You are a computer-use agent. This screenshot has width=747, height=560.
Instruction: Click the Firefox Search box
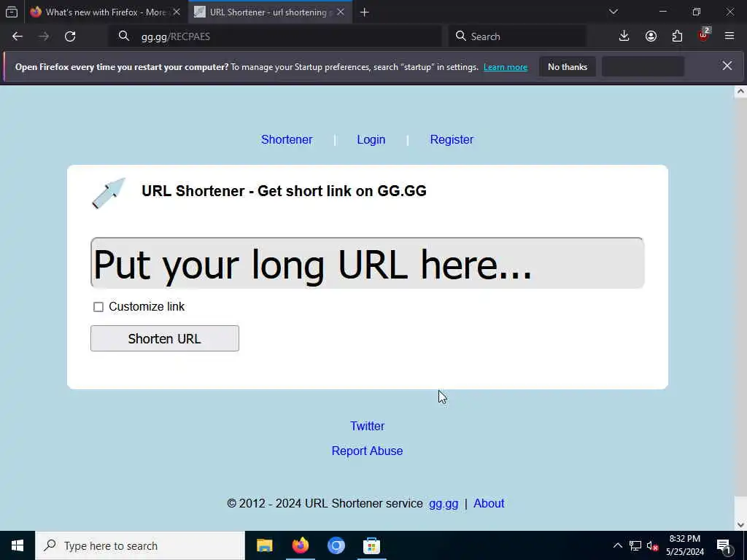click(517, 36)
